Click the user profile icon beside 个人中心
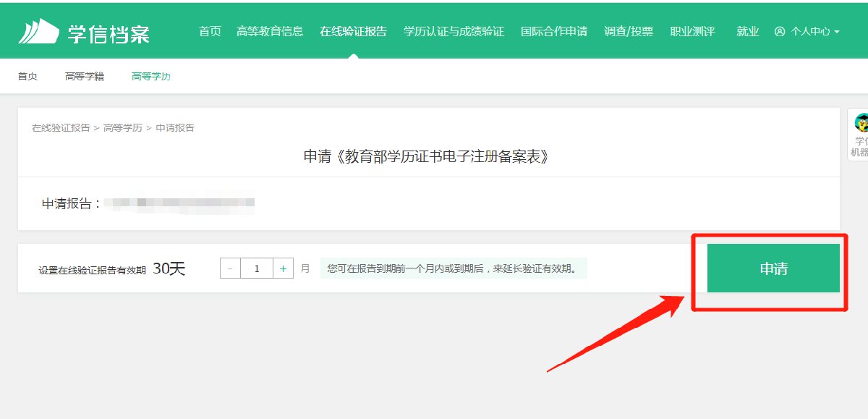Viewport: 868px width, 419px height. pyautogui.click(x=780, y=32)
